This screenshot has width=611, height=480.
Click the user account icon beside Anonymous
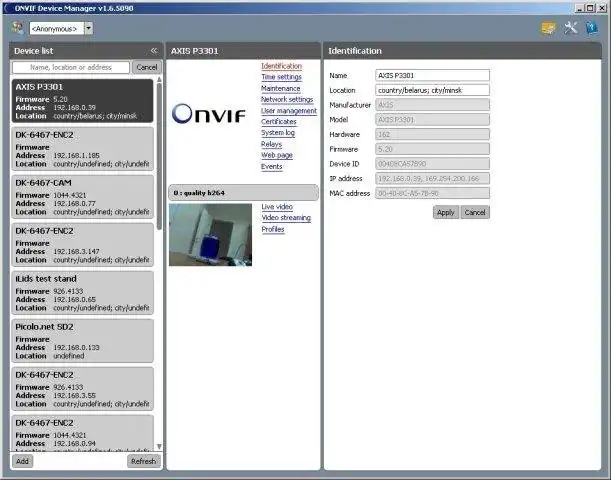click(18, 28)
